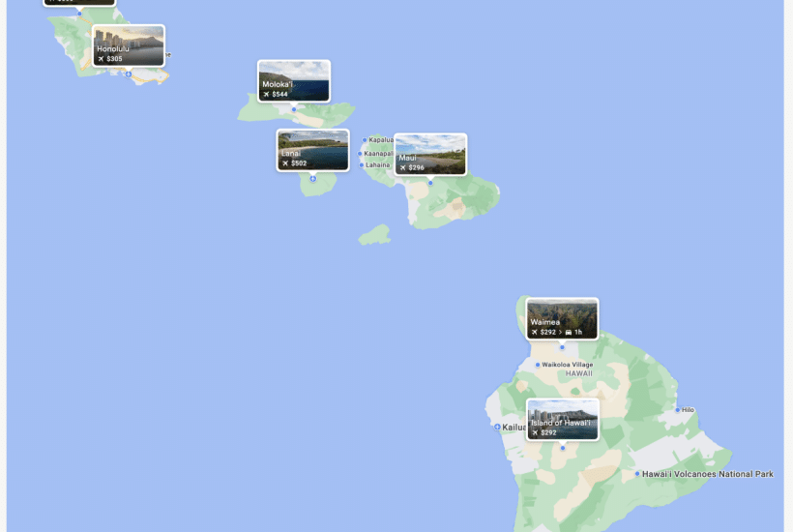Screen dimensions: 793x532
Task: Open the Moloka'i destination card
Action: coord(294,81)
